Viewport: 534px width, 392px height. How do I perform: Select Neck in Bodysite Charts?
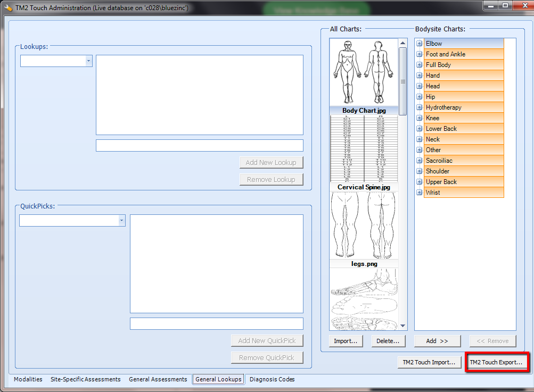tap(464, 139)
